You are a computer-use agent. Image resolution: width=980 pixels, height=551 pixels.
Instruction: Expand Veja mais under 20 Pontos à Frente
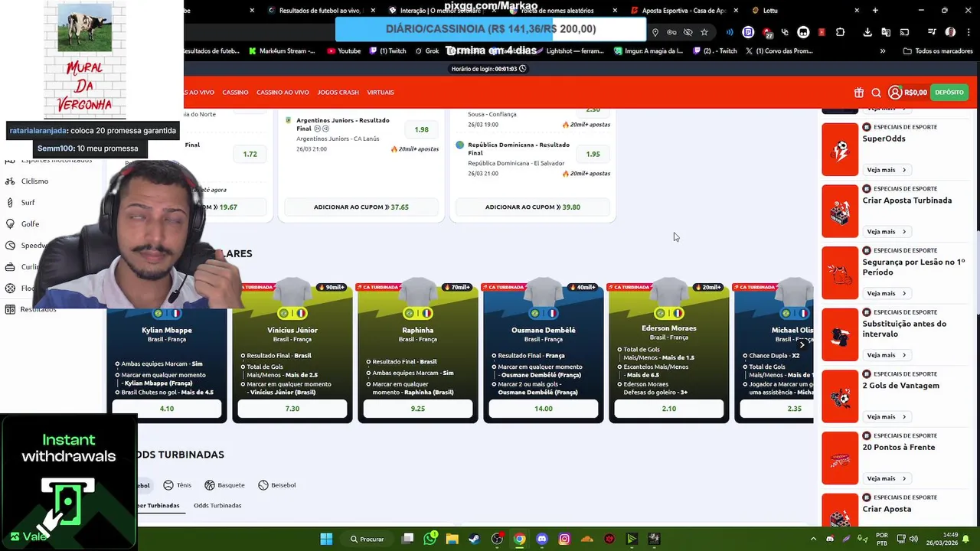(887, 479)
